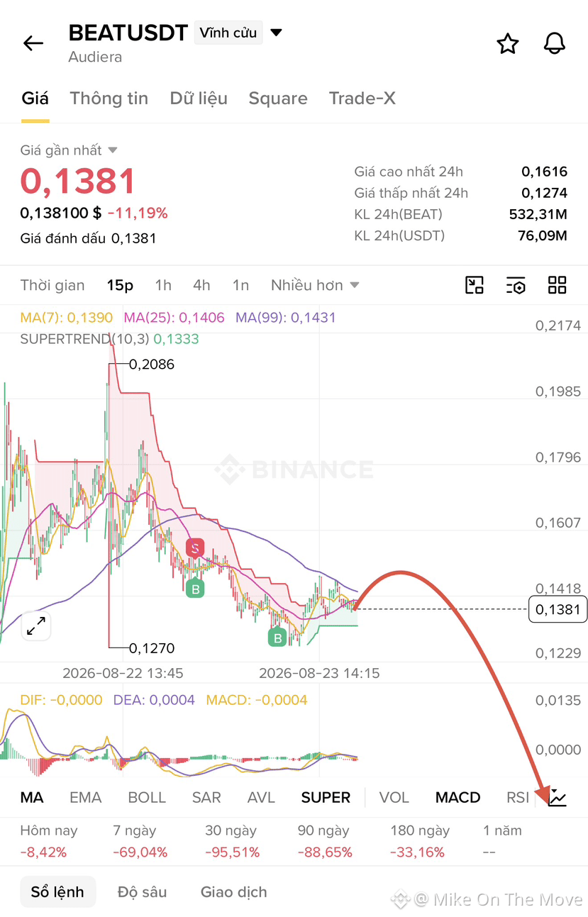Tap the KL 24h(BEAT) volume 532,31M
The image size is (588, 917).
[538, 214]
